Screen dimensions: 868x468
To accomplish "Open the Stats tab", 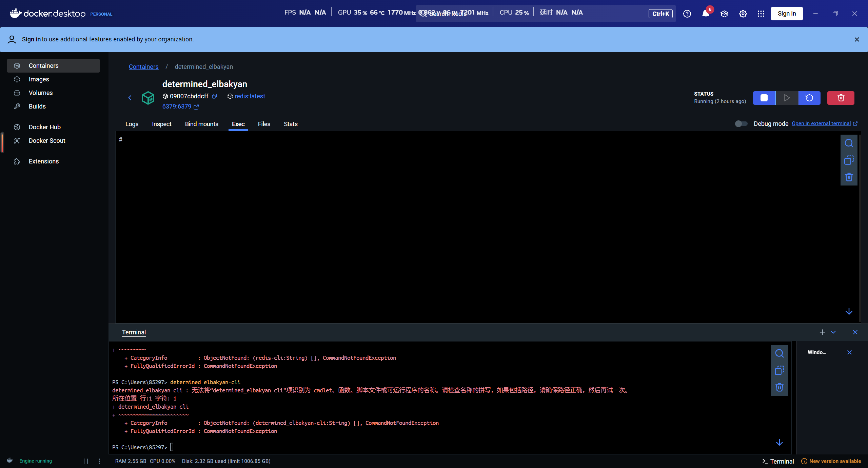I will [x=290, y=124].
